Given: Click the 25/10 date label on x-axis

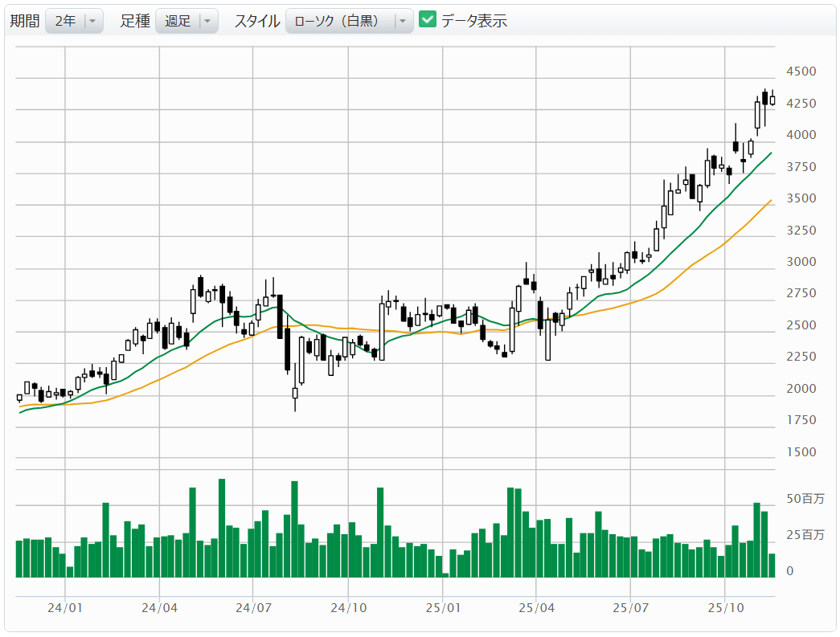Looking at the screenshot, I should pos(725,609).
